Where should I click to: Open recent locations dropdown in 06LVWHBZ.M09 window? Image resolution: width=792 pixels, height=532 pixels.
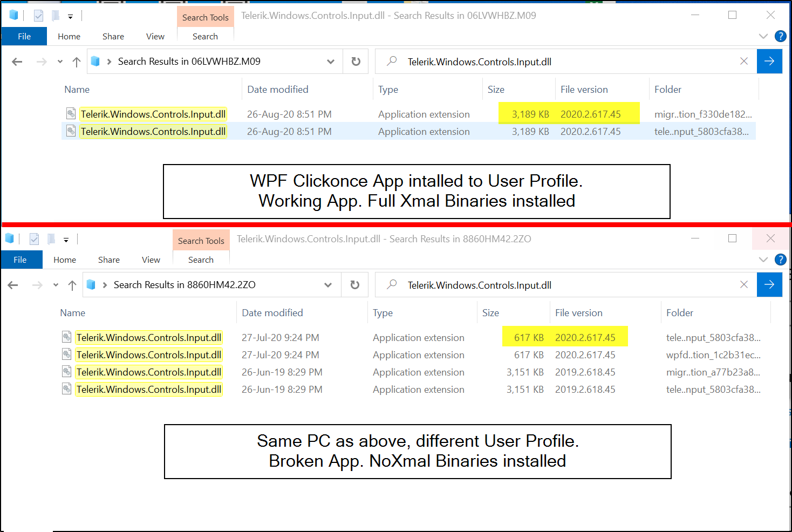point(60,62)
